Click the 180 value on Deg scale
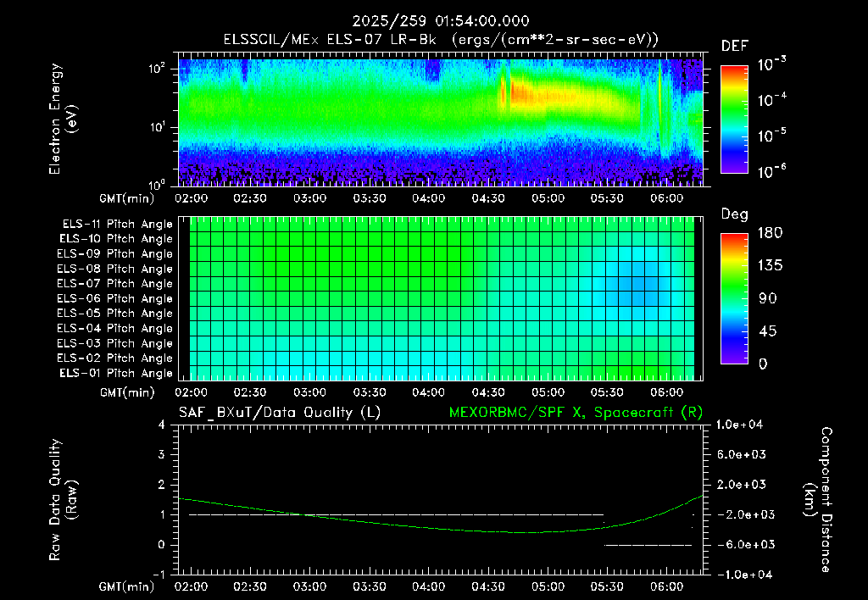This screenshot has height=600, width=868. pos(771,233)
